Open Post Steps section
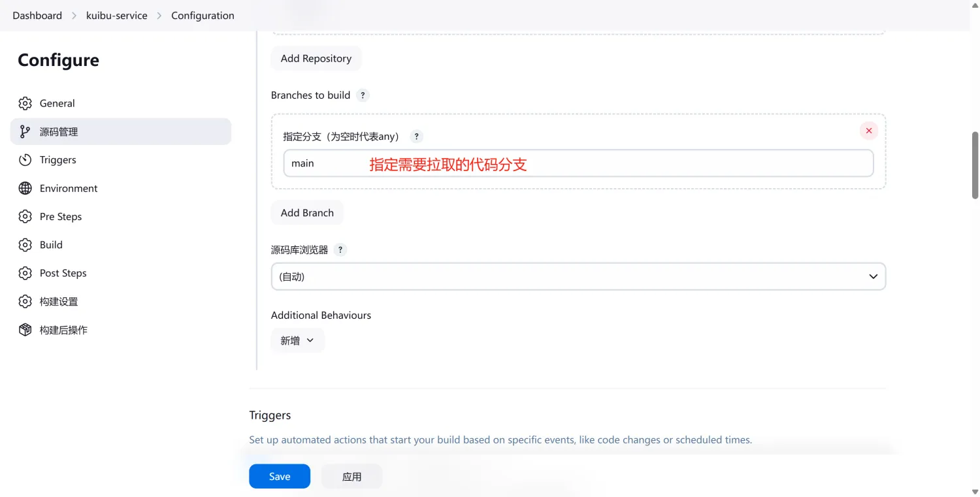 point(63,273)
